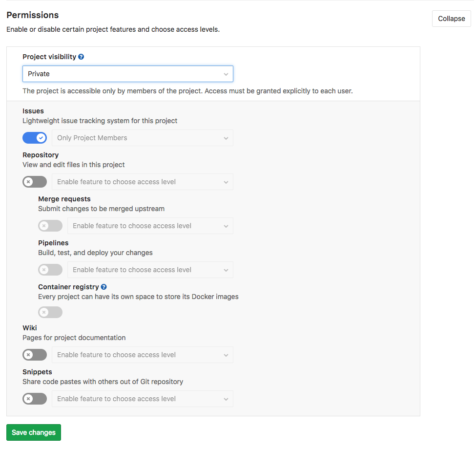Disable the Issues feature toggle
This screenshot has width=476, height=451.
pos(35,137)
